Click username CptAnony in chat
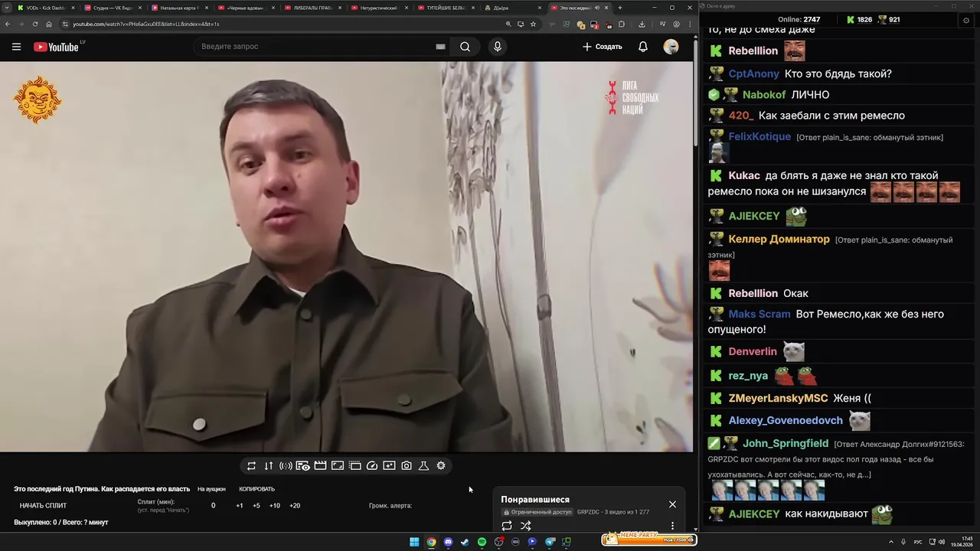The image size is (980, 551). 754,73
